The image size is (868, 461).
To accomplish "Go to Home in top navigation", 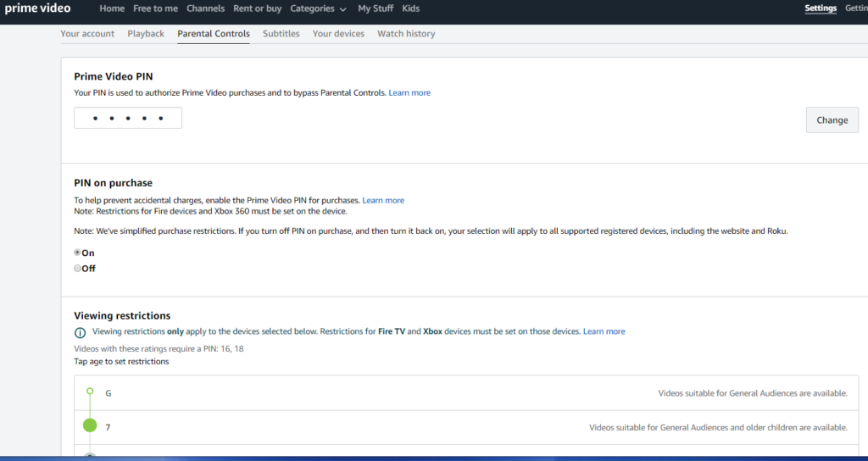I will tap(112, 8).
